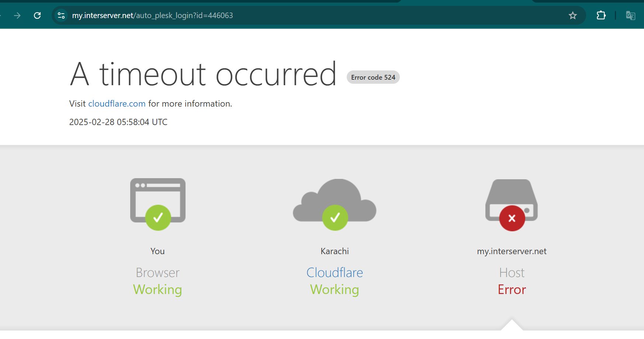Image resolution: width=644 pixels, height=339 pixels.
Task: Click the timestamp 2025-02-28 05:58:04 UTC
Action: click(x=118, y=122)
